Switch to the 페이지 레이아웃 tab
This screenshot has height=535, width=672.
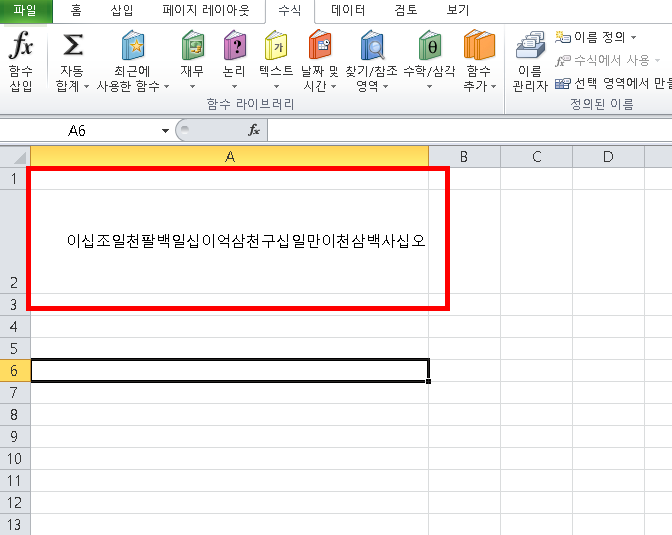point(206,10)
